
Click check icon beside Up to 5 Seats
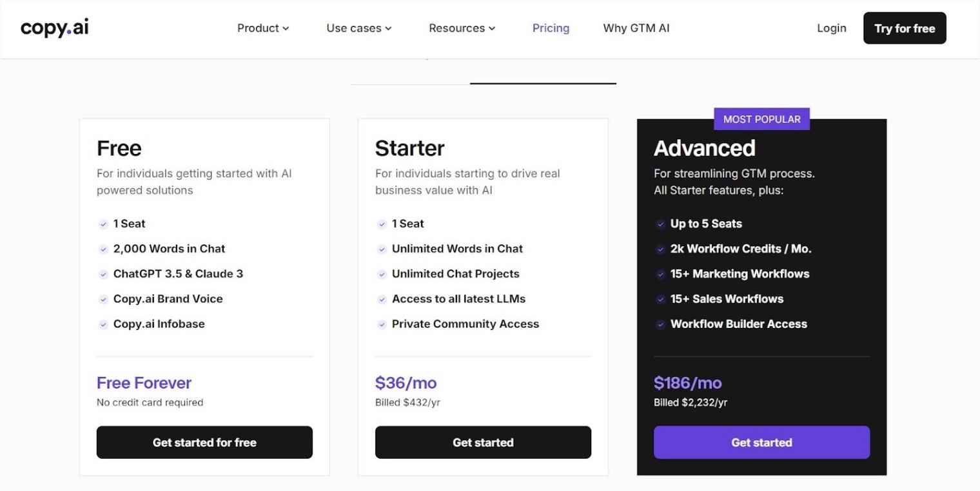pyautogui.click(x=660, y=224)
